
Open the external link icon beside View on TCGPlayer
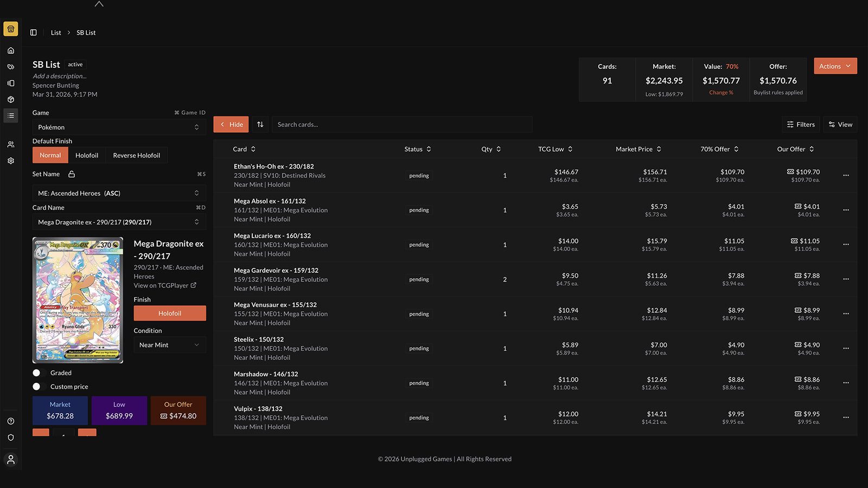point(194,285)
